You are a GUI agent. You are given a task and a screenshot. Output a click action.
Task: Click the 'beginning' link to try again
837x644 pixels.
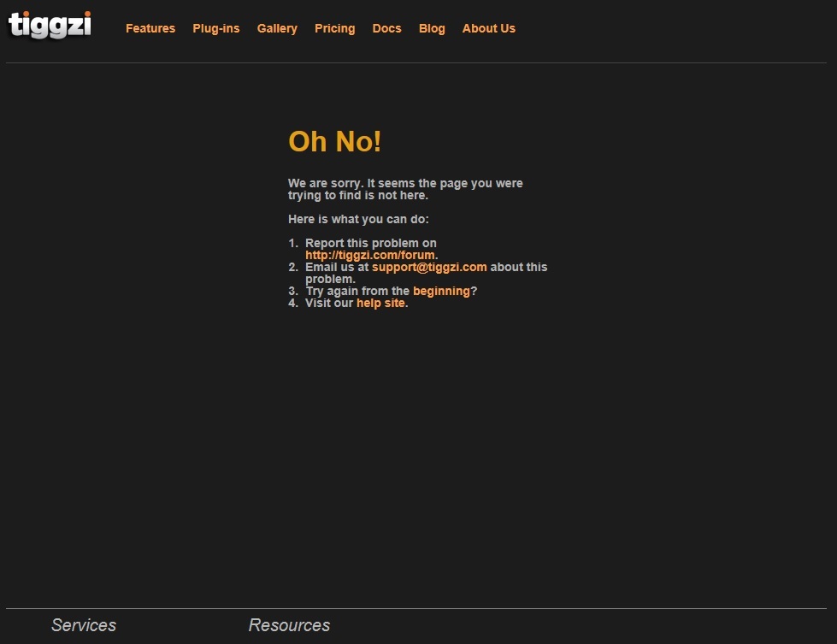441,291
